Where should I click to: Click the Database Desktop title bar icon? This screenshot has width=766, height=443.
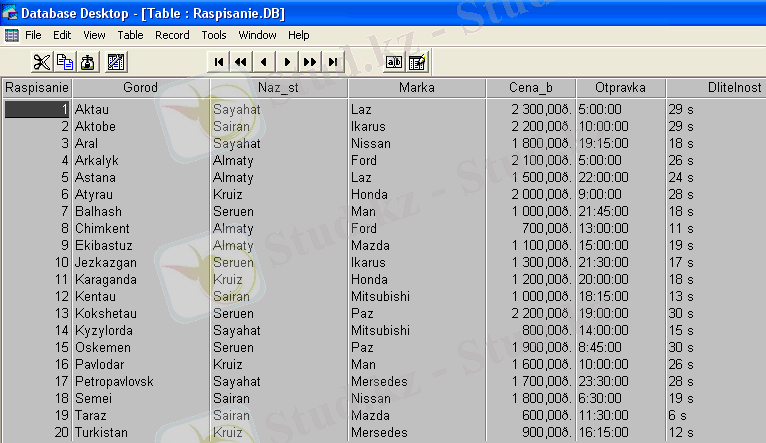10,12
